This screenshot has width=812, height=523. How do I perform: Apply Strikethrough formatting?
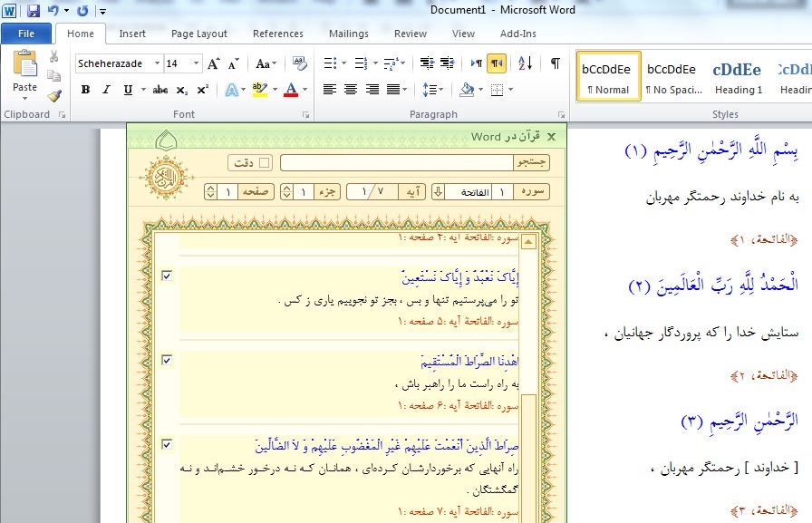pos(160,90)
